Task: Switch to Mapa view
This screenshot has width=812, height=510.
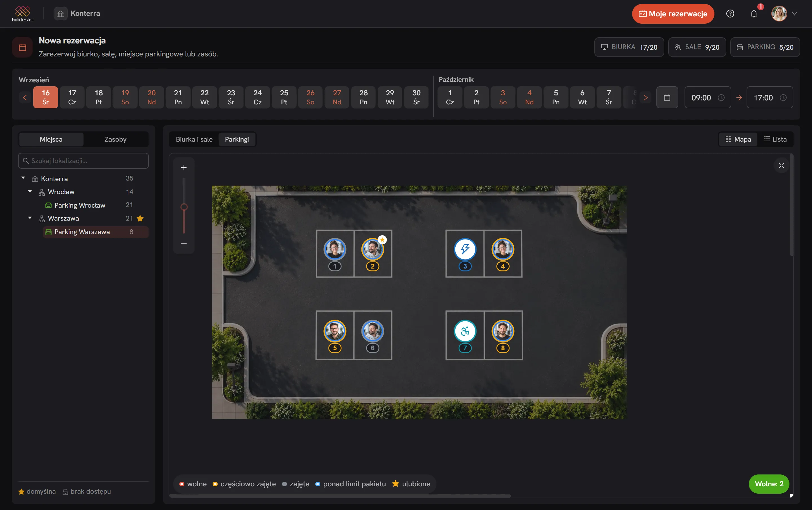Action: coord(738,139)
